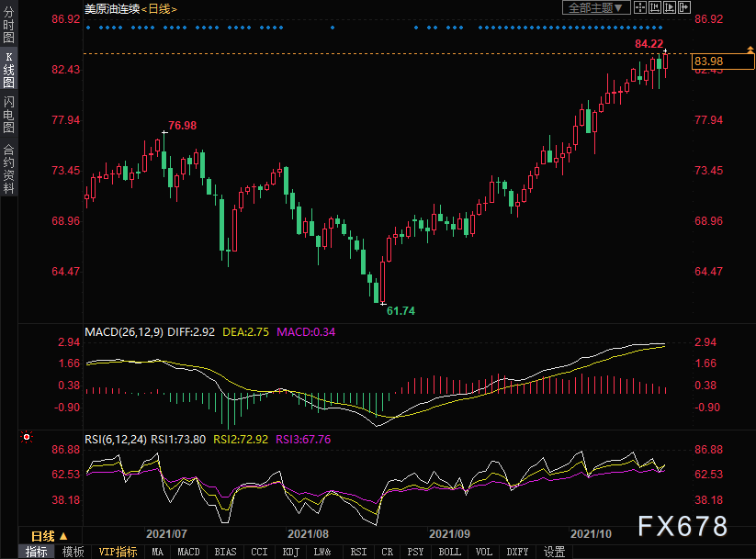The height and width of the screenshot is (559, 756).
Task: Click the crosshair cursor icon
Action: 640,7
